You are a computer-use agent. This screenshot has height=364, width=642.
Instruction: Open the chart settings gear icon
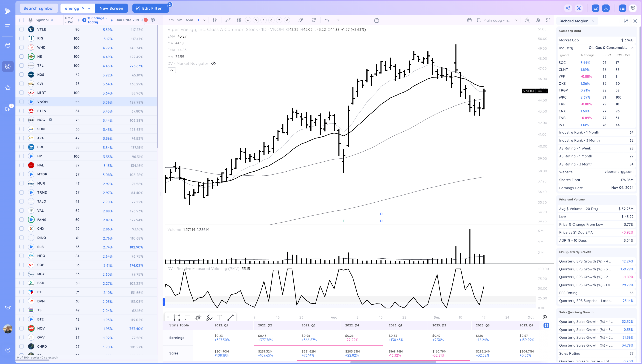pos(538,20)
